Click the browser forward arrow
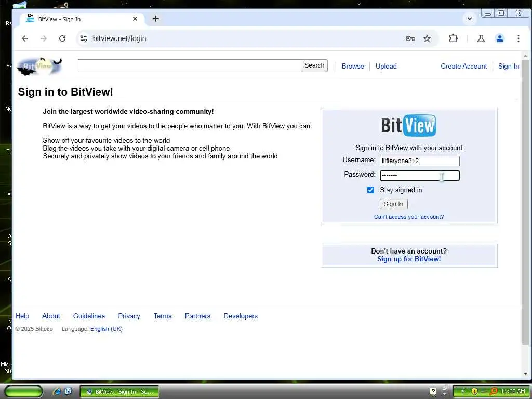Viewport: 532px width, 399px height. click(44, 38)
